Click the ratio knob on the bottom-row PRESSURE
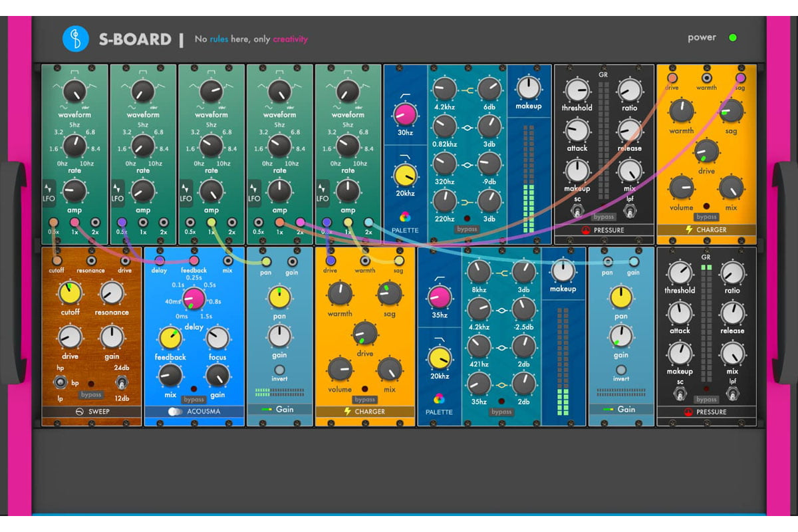The height and width of the screenshot is (532, 798). click(x=732, y=272)
